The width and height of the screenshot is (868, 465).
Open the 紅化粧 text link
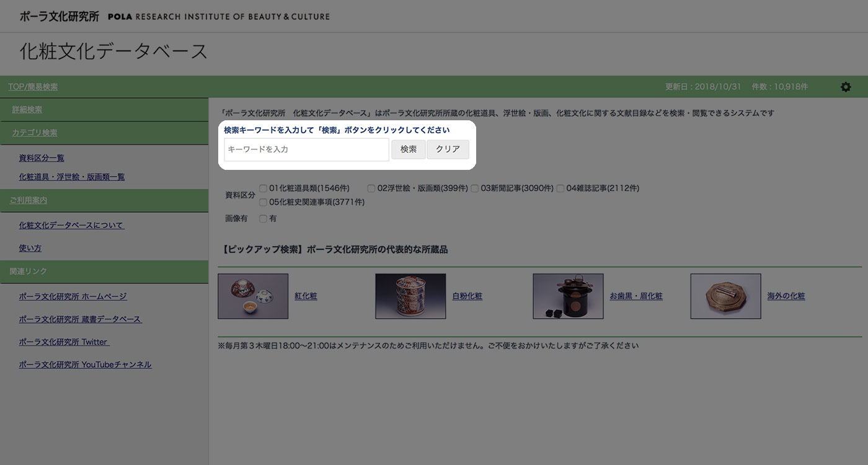coord(306,296)
